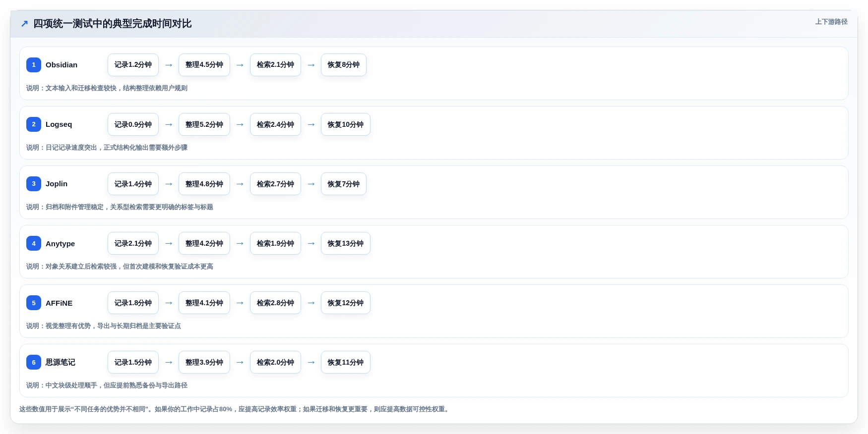The width and height of the screenshot is (868, 434).
Task: Click the note 日记记录速度突出
Action: click(x=107, y=148)
